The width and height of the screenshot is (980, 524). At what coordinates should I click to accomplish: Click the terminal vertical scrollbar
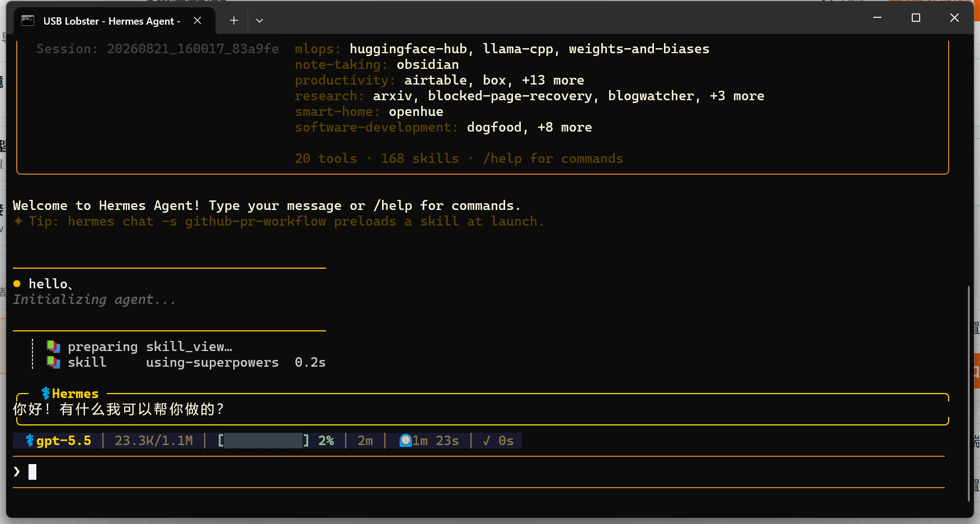click(969, 394)
